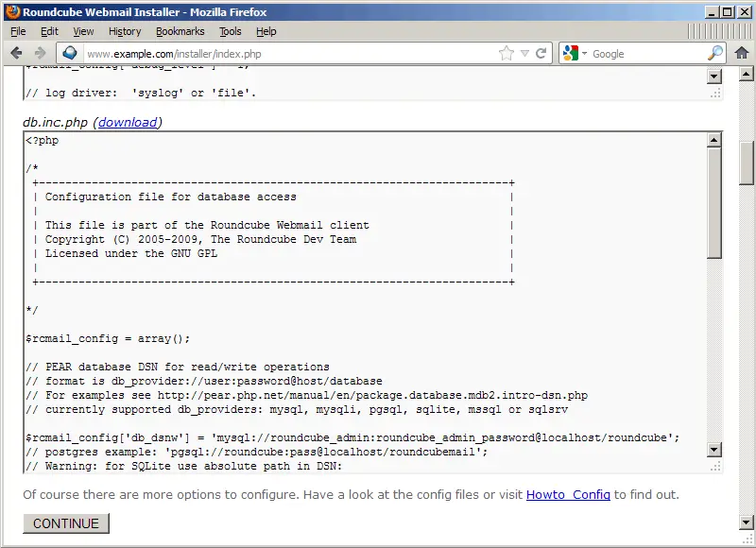Click the supported db_providers comment line

[297, 409]
